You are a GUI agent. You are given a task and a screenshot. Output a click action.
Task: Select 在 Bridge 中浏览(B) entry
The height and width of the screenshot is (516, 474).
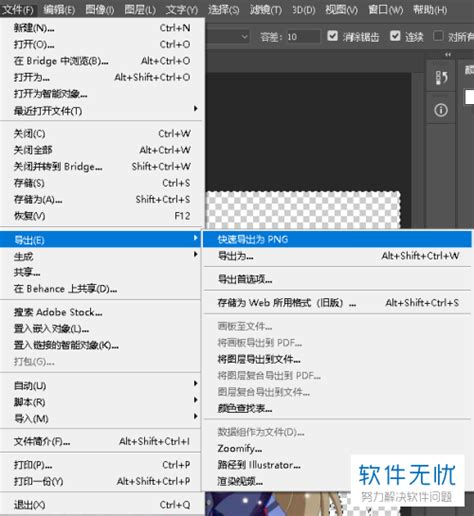(x=102, y=61)
